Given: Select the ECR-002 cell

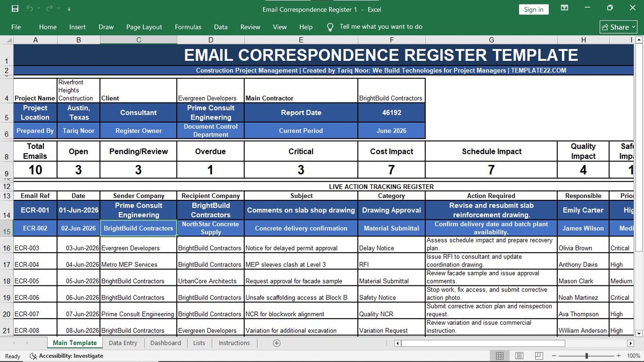Looking at the screenshot, I should (x=35, y=228).
